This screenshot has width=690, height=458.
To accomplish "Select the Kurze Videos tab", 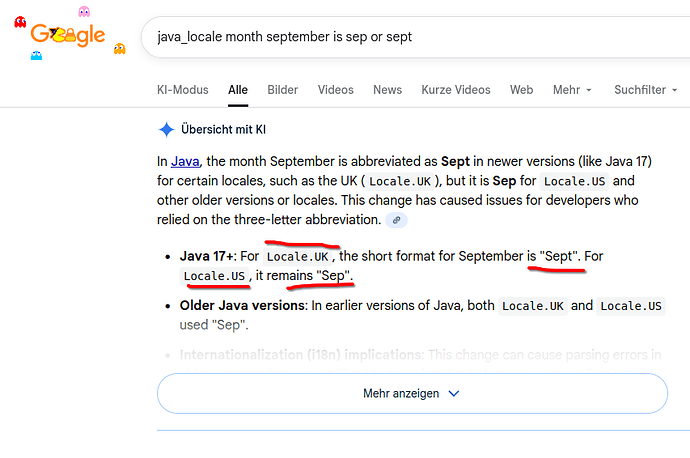I will (456, 90).
